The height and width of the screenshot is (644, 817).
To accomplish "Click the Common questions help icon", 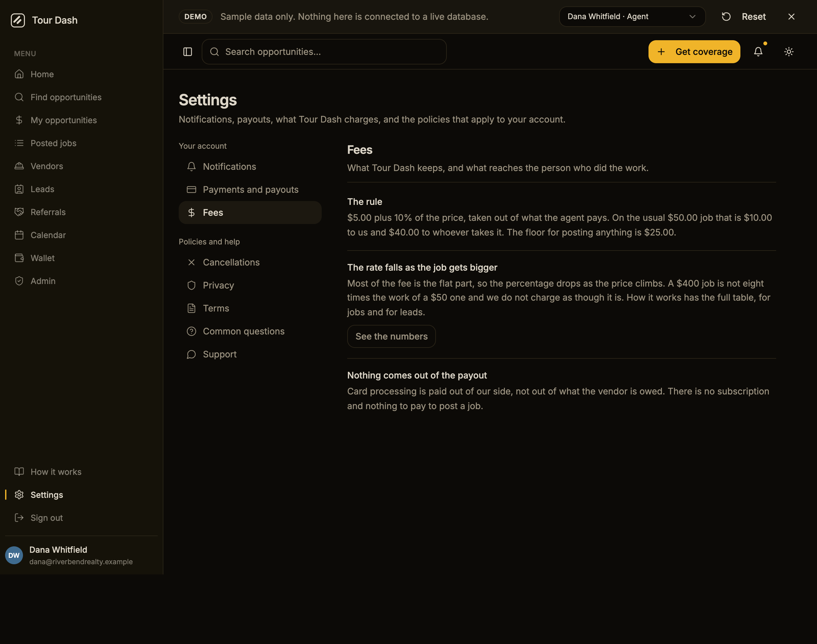I will tap(191, 332).
